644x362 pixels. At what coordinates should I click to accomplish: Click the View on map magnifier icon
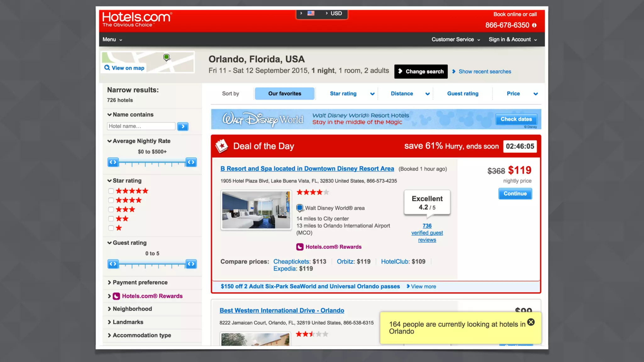[x=107, y=68]
